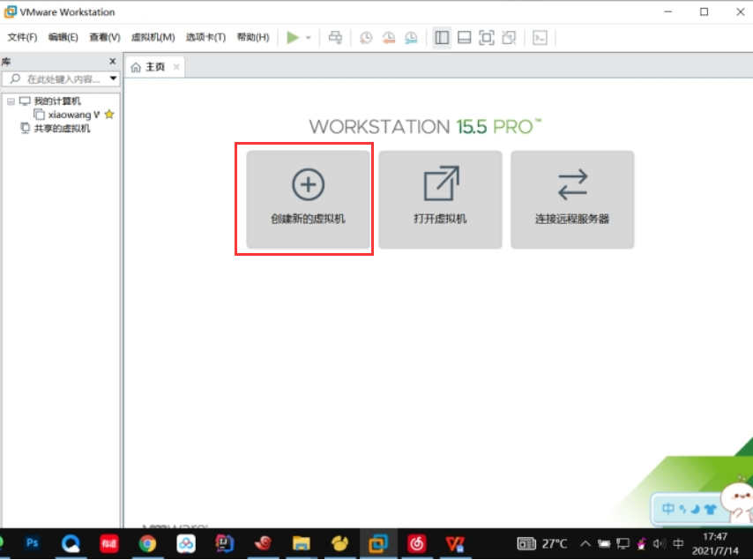The image size is (753, 560).
Task: Show hidden system tray icons arrow
Action: click(585, 543)
